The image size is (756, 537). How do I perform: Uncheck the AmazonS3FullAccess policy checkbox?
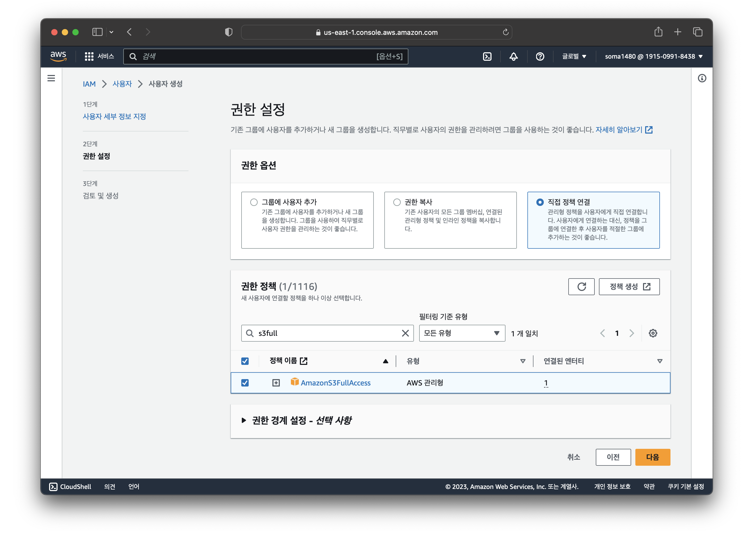(x=245, y=383)
